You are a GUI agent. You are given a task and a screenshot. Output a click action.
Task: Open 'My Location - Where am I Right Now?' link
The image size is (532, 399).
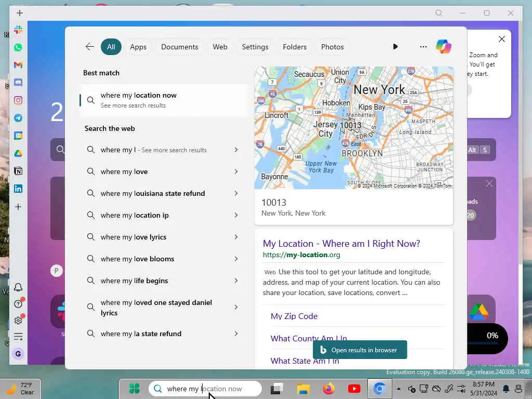[341, 244]
